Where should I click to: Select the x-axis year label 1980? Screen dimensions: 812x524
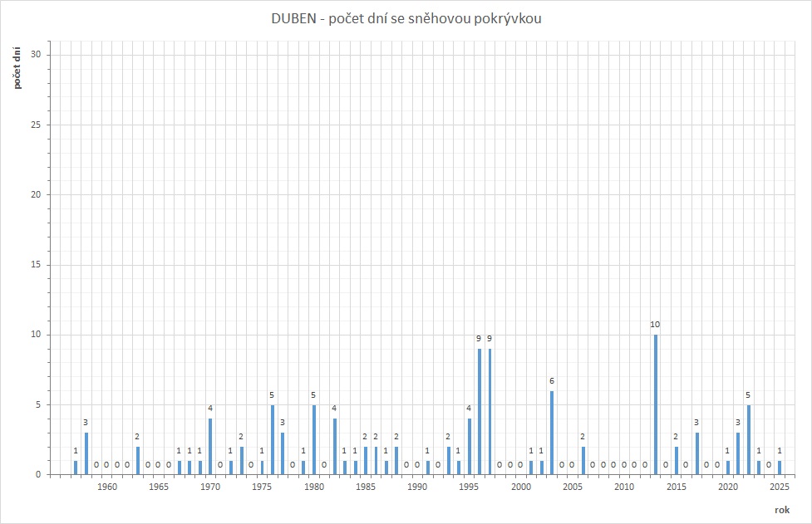click(314, 487)
